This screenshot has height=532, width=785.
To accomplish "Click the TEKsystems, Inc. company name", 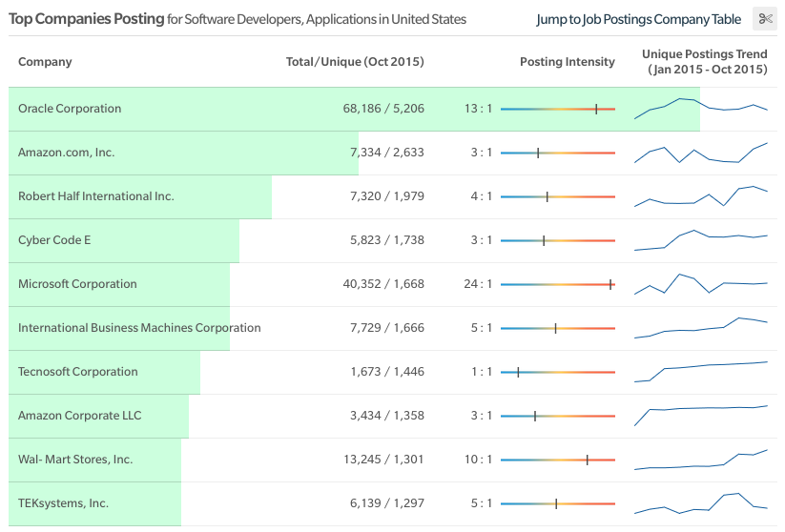I will [64, 503].
